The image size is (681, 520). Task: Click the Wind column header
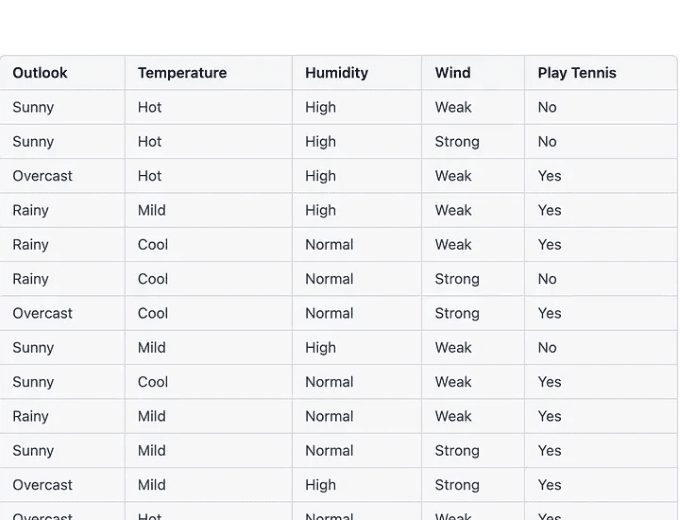click(x=453, y=73)
